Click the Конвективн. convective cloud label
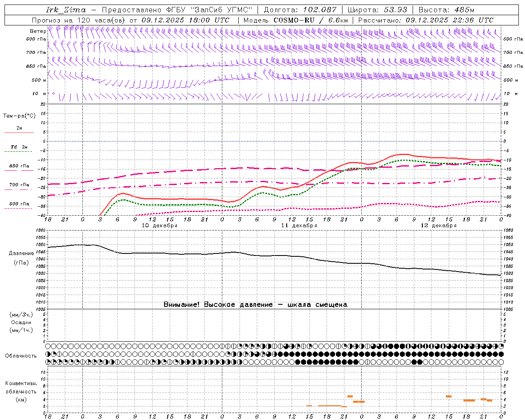The height and width of the screenshot is (420, 525). click(21, 383)
